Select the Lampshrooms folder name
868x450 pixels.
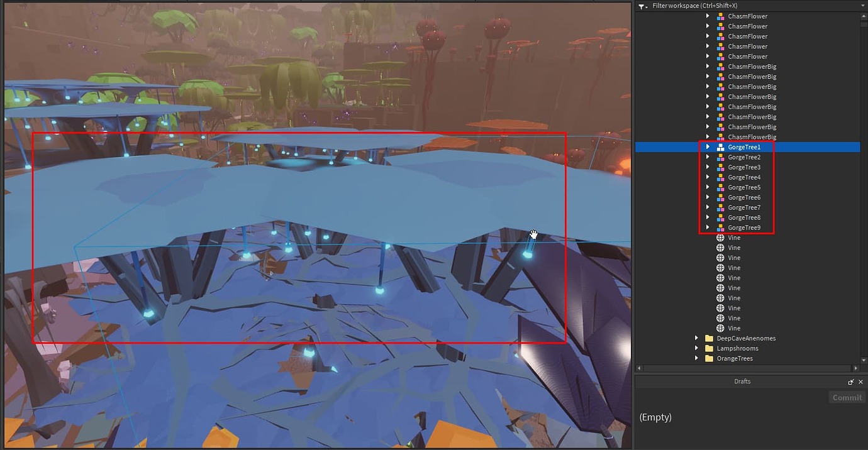point(737,348)
